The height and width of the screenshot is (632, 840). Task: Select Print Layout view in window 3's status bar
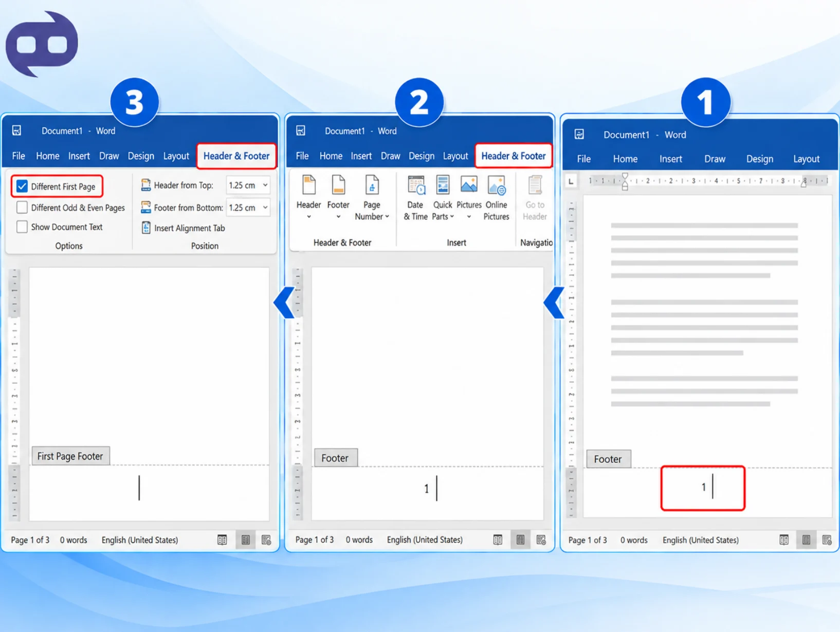246,540
